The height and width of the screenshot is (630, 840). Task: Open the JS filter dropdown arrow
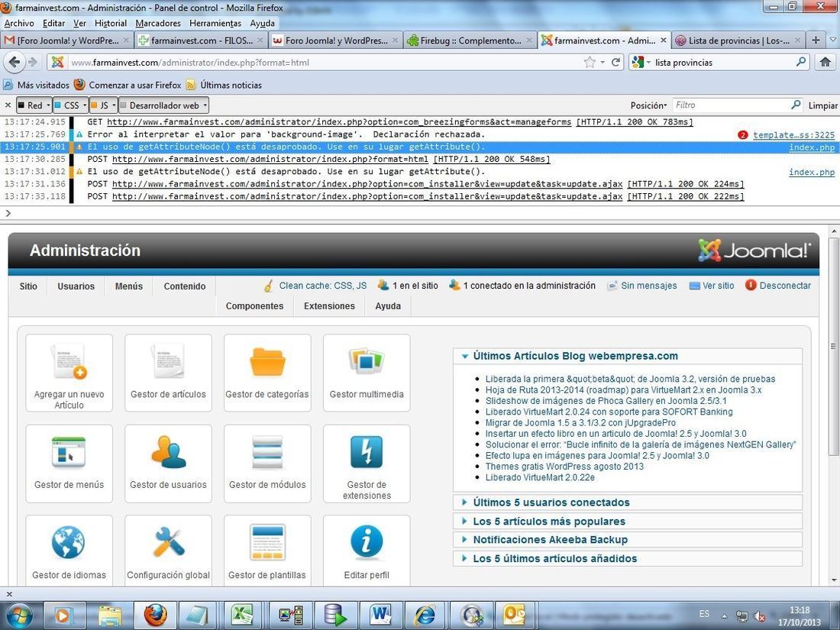coord(114,105)
